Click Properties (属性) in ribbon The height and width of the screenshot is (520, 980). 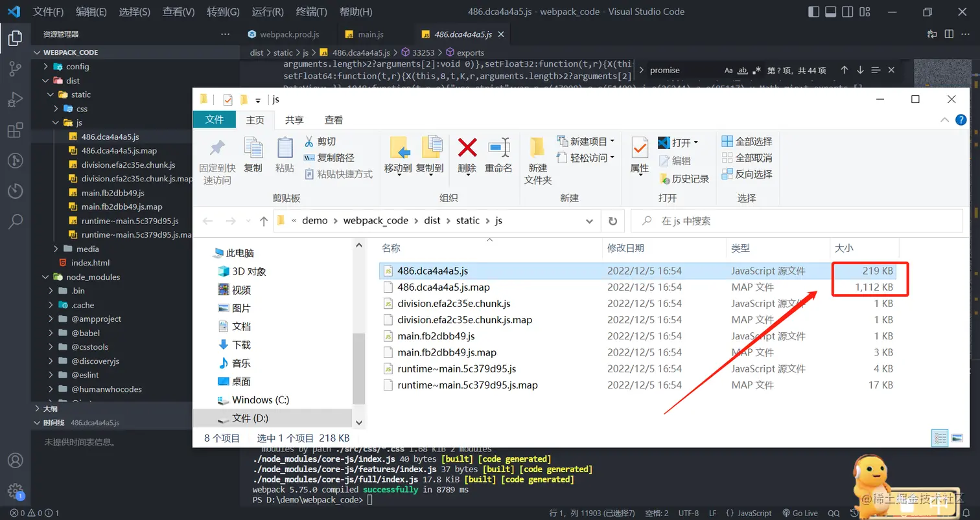tap(640, 155)
